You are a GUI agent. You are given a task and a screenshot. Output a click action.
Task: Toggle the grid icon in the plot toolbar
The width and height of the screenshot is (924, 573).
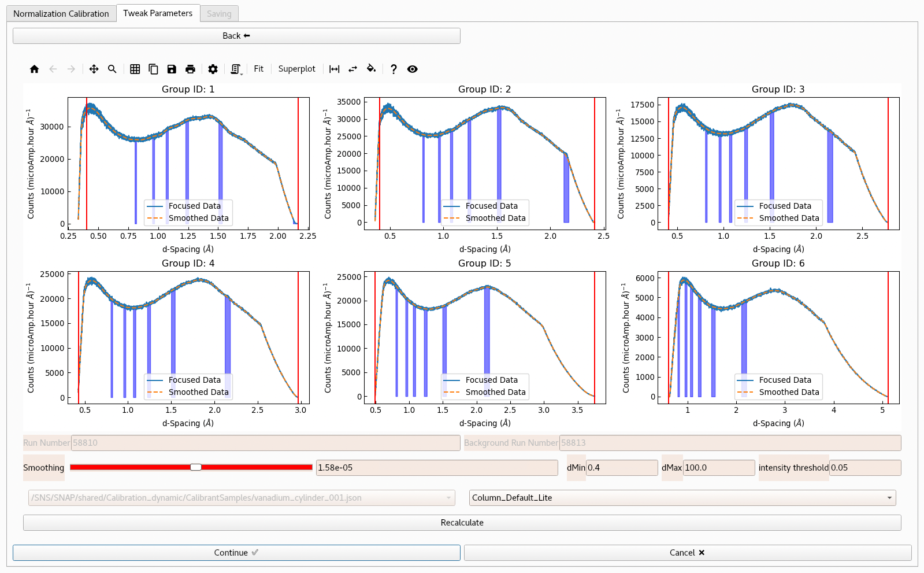(135, 69)
